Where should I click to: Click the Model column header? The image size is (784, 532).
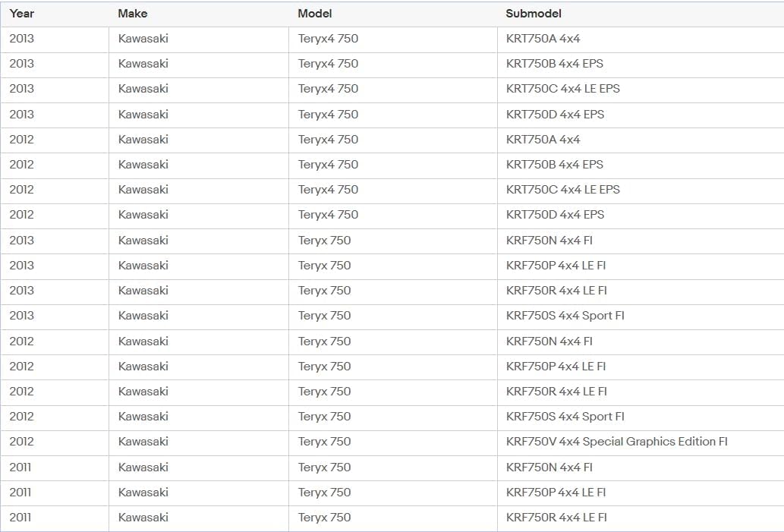tap(314, 14)
